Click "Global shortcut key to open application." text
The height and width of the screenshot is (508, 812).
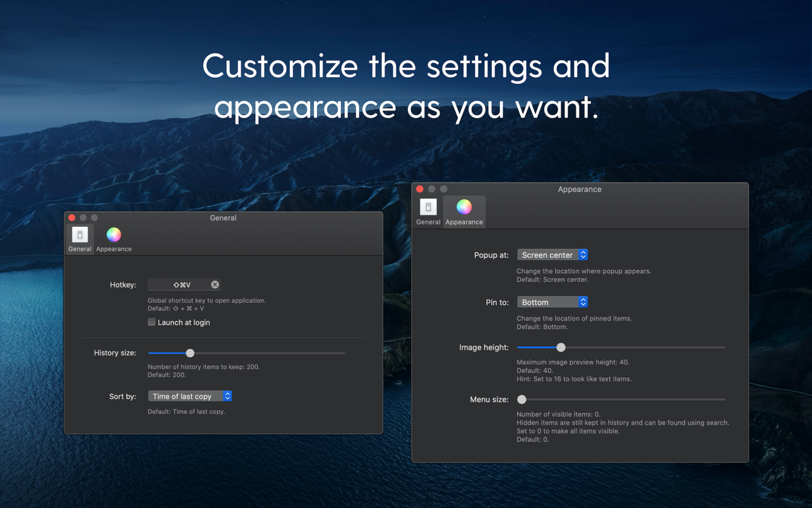click(x=206, y=301)
